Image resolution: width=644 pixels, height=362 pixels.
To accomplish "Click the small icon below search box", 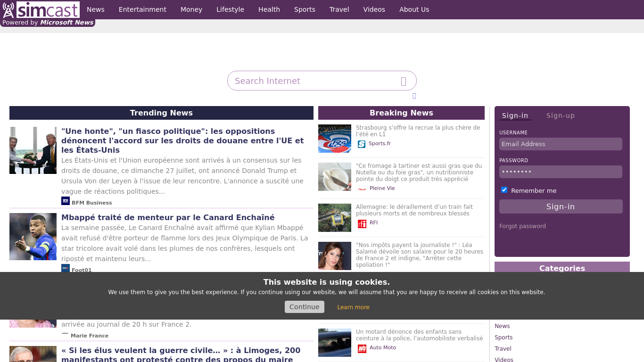I will coord(414,96).
